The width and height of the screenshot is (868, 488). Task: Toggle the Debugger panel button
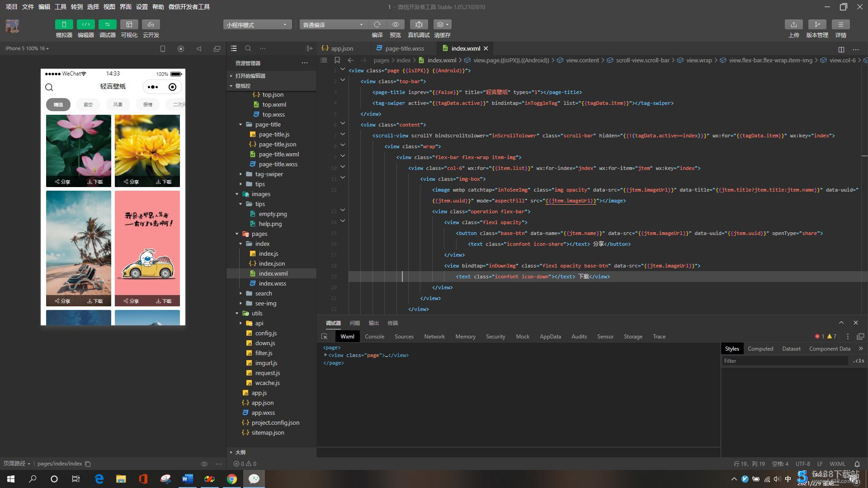pyautogui.click(x=107, y=24)
